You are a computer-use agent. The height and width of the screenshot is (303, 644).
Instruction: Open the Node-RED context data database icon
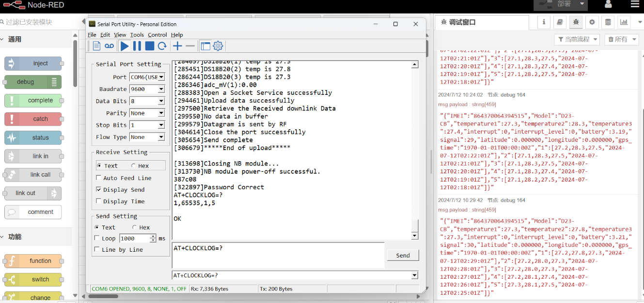608,22
